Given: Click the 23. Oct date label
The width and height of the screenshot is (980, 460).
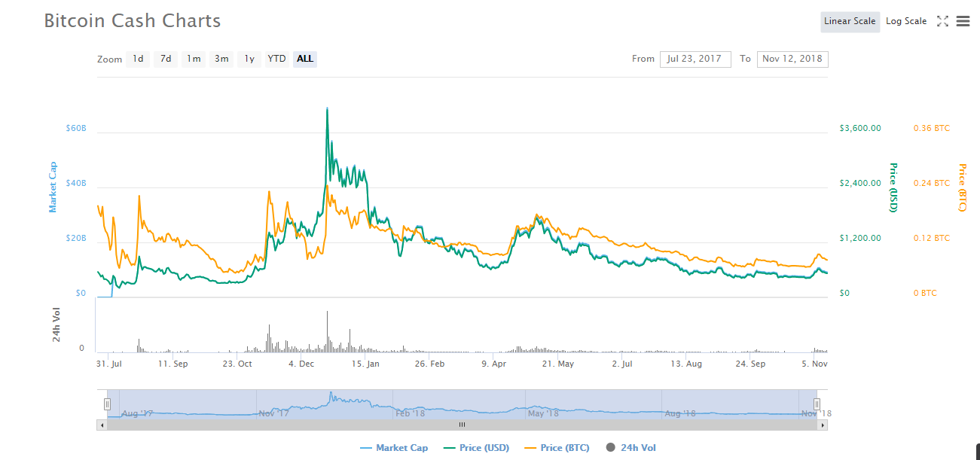Looking at the screenshot, I should (x=237, y=364).
